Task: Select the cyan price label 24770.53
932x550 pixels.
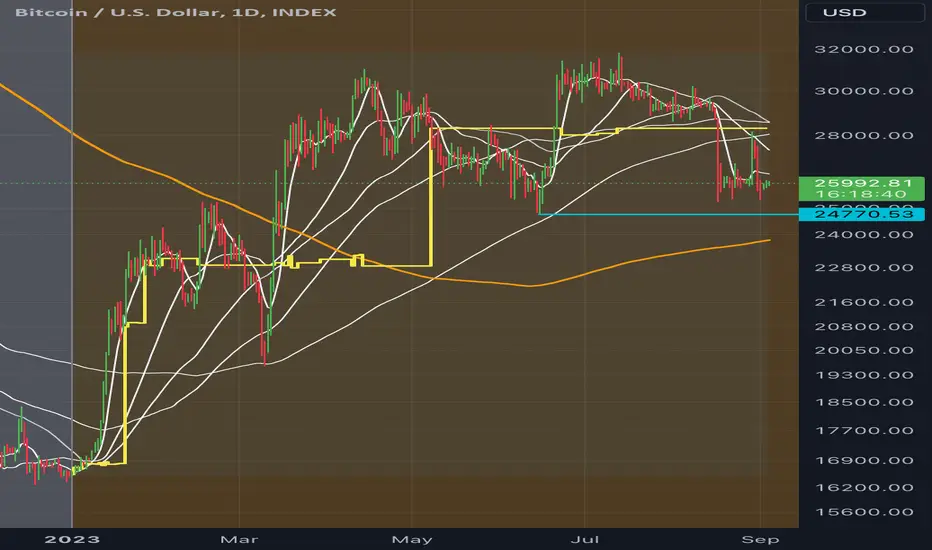Action: point(862,214)
